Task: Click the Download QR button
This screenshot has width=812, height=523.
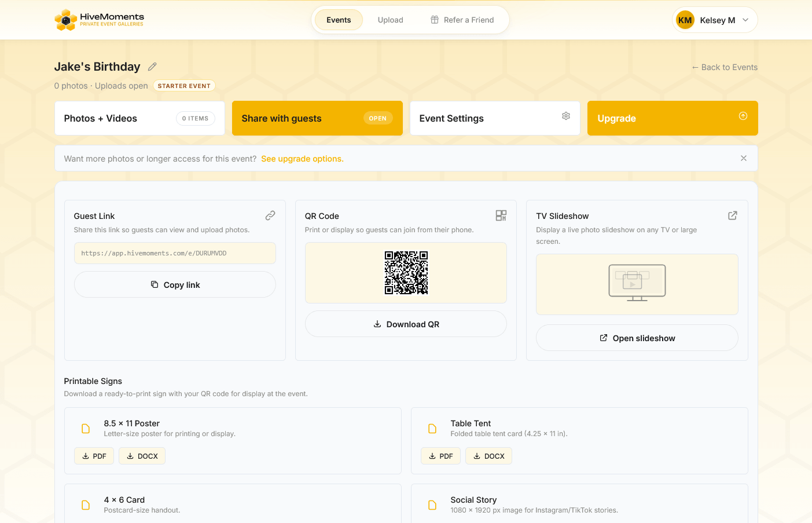Action: pos(406,324)
